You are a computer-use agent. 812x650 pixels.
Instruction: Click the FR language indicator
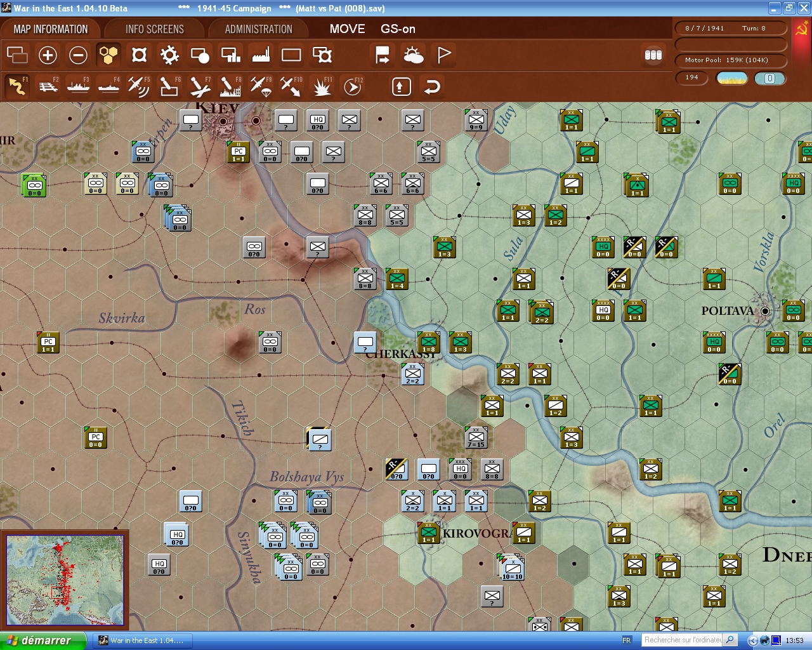tap(627, 640)
